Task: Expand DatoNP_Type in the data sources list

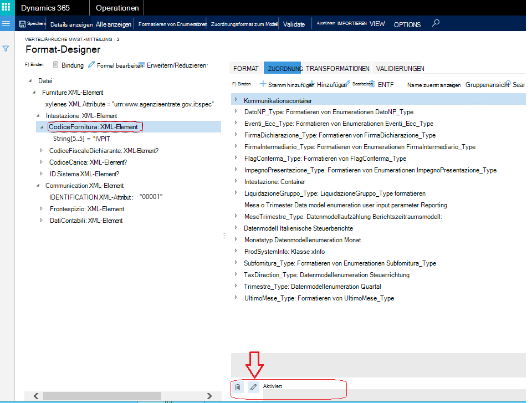Action: click(236, 111)
